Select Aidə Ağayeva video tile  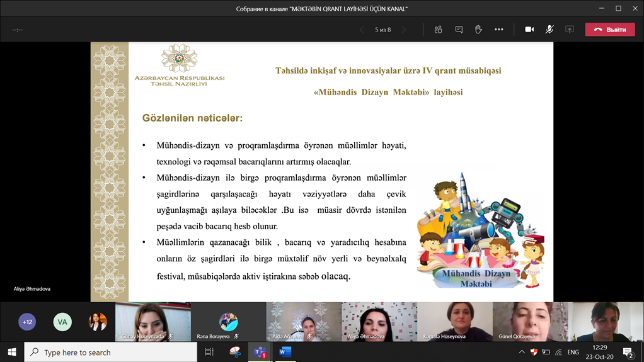304,322
